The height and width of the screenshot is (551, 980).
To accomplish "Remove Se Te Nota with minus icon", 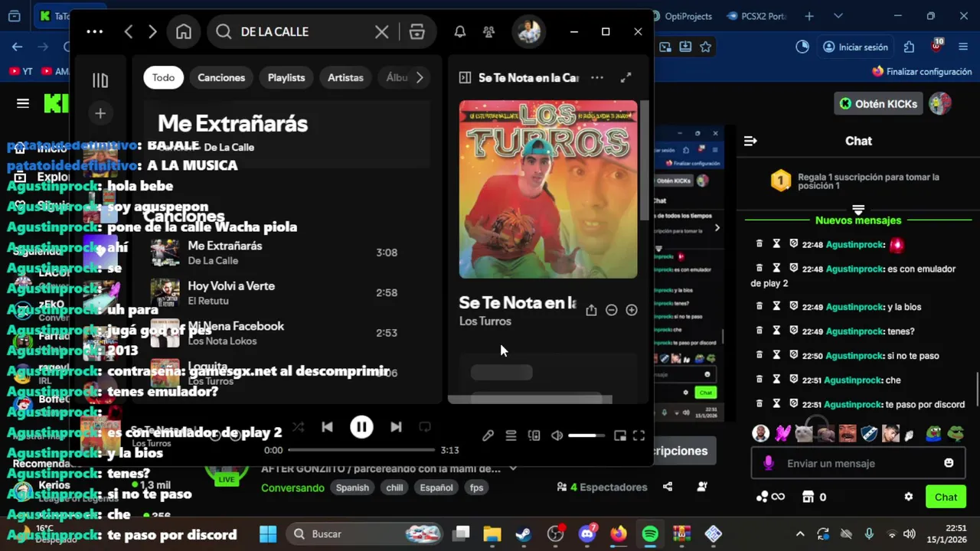I will 611,310.
